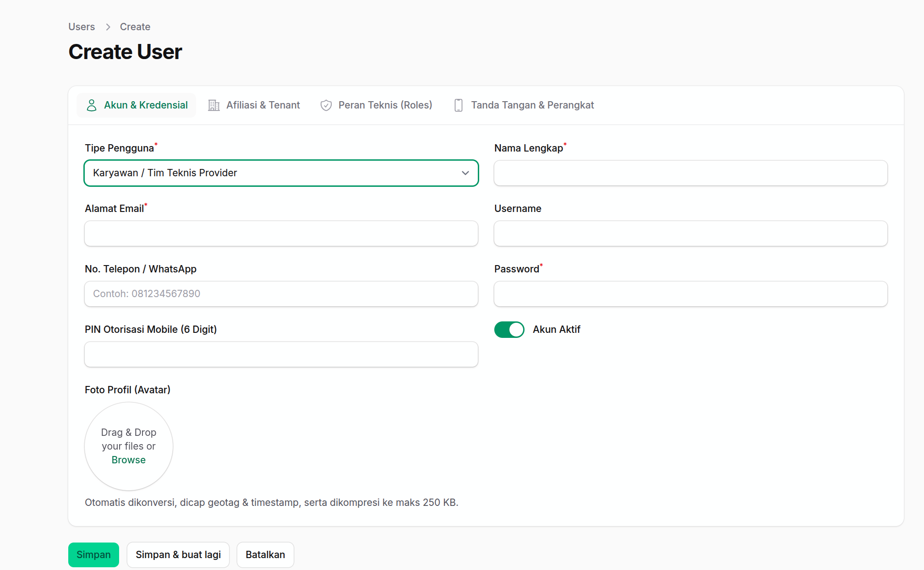Screen dimensions: 924x570
Task: Open Users breadcrumb link
Action: coord(82,27)
